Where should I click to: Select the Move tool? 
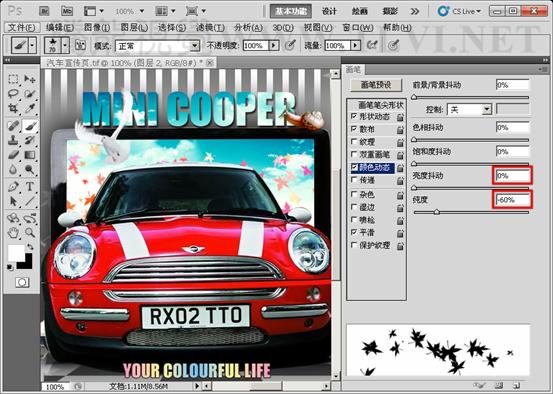click(x=30, y=79)
